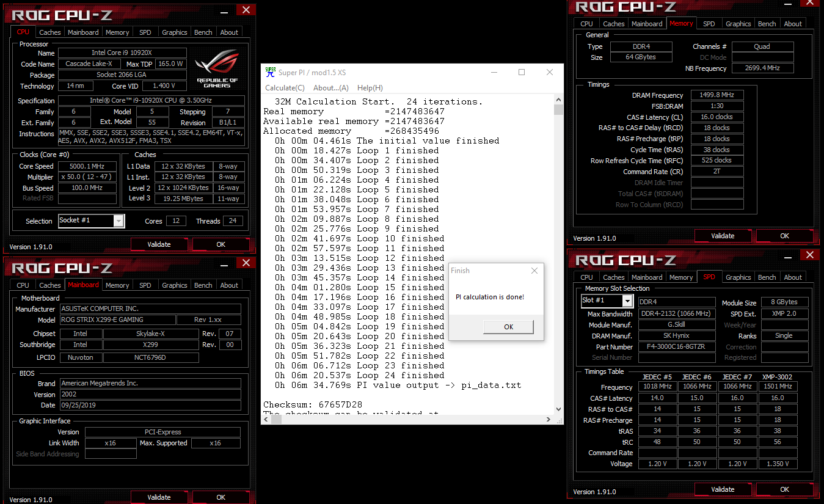The width and height of the screenshot is (824, 504).
Task: Click the BIOS Date value 09/25/2019
Action: (x=150, y=405)
